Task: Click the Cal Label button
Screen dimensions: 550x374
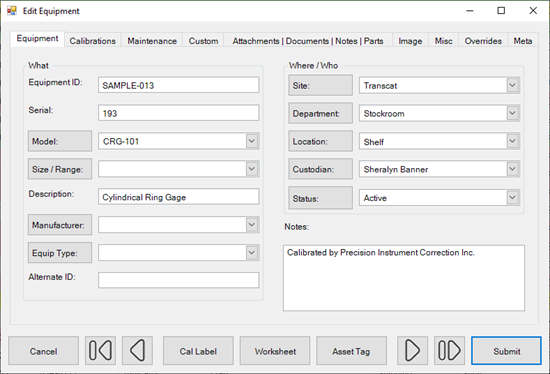Action: point(198,351)
